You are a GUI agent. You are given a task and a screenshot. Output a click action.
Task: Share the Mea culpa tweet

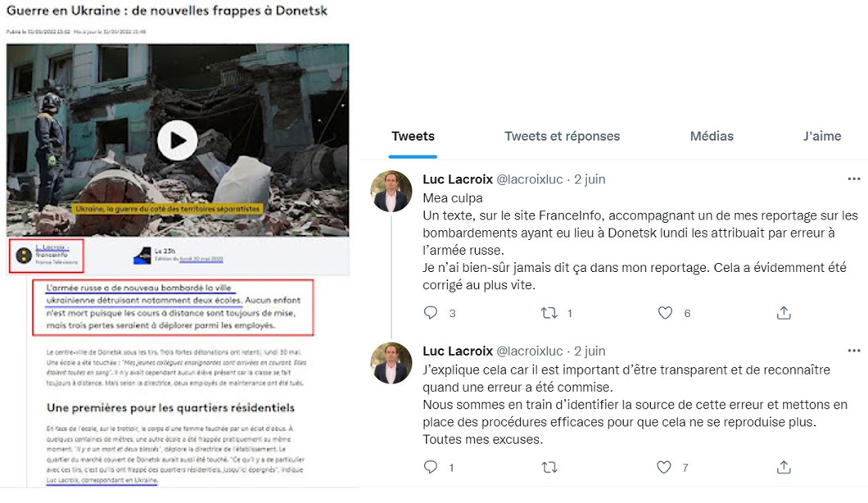(x=784, y=313)
